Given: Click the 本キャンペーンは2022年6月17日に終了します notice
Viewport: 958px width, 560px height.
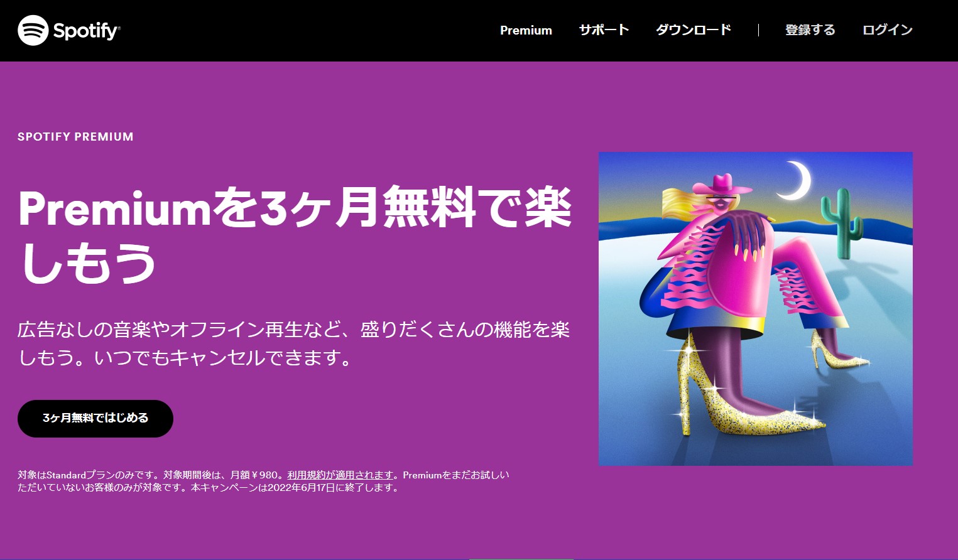Looking at the screenshot, I should tap(295, 488).
